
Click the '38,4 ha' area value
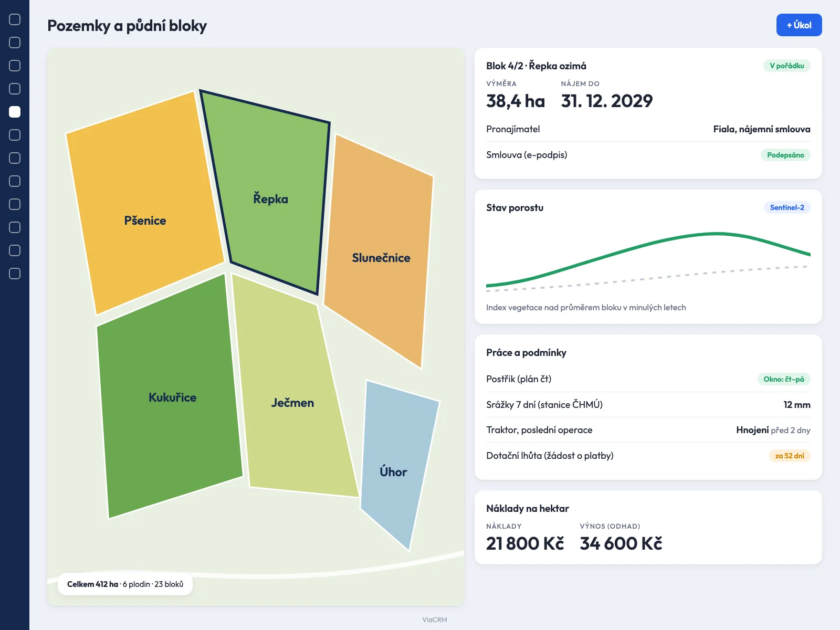point(516,101)
